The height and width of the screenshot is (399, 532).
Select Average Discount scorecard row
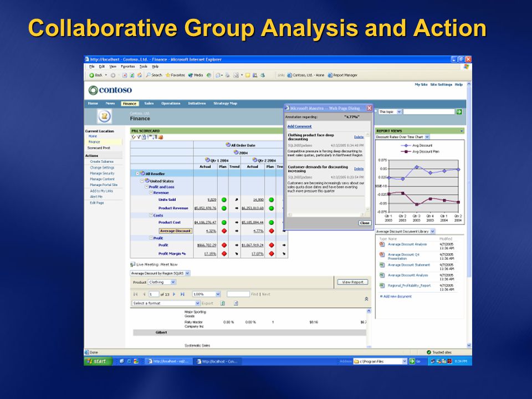[x=176, y=231]
